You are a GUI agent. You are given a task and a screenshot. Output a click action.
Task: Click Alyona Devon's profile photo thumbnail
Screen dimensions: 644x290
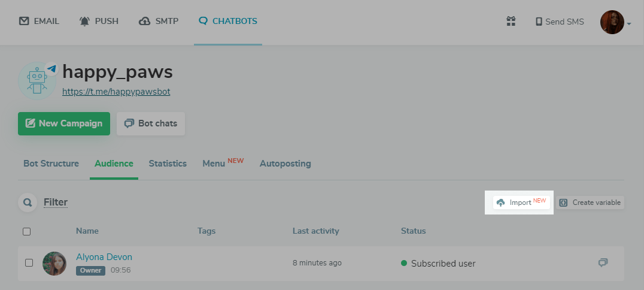[x=54, y=263]
